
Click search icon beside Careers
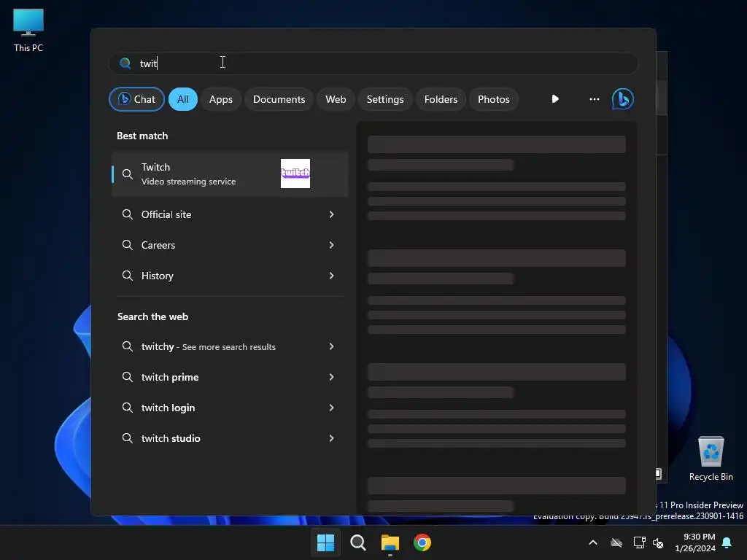127,245
